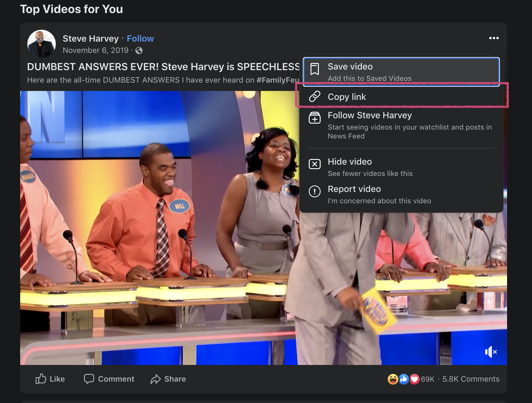Image resolution: width=532 pixels, height=403 pixels.
Task: Select Report video in the menu
Action: coord(354,189)
